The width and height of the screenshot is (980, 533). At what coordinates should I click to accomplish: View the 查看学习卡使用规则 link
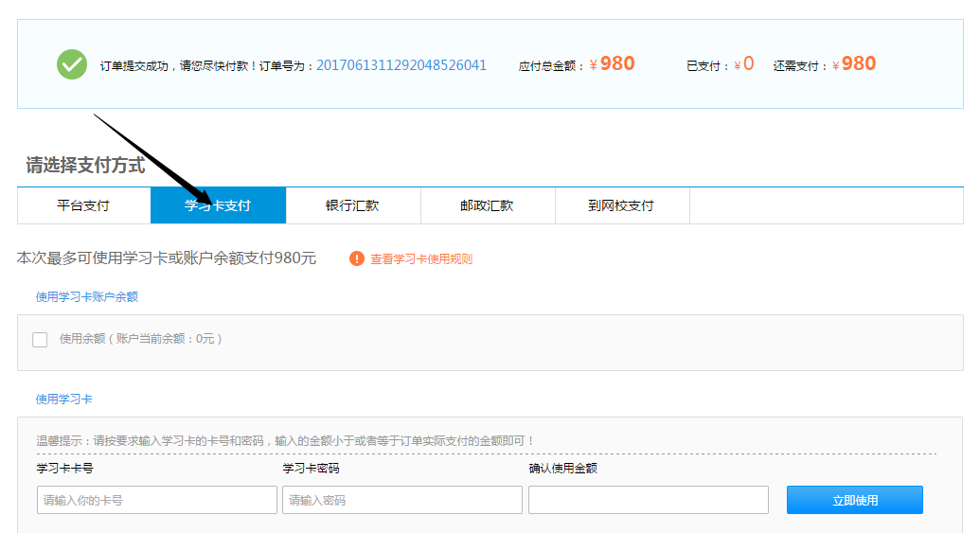click(420, 259)
